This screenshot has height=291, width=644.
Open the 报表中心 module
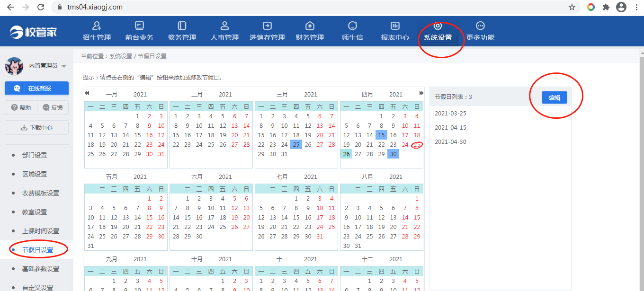[395, 31]
